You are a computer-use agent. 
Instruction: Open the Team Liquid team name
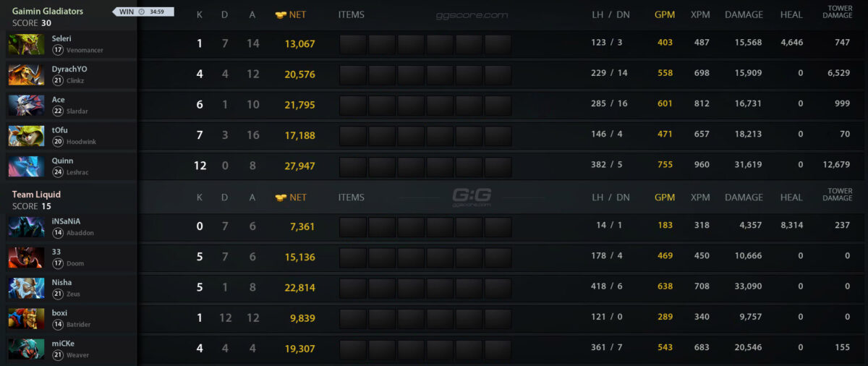click(x=36, y=195)
